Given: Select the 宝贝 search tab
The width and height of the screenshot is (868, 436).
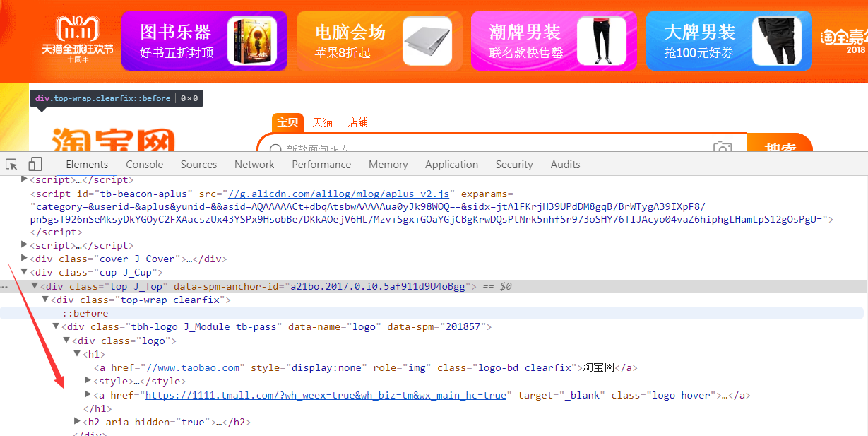Looking at the screenshot, I should coord(287,122).
